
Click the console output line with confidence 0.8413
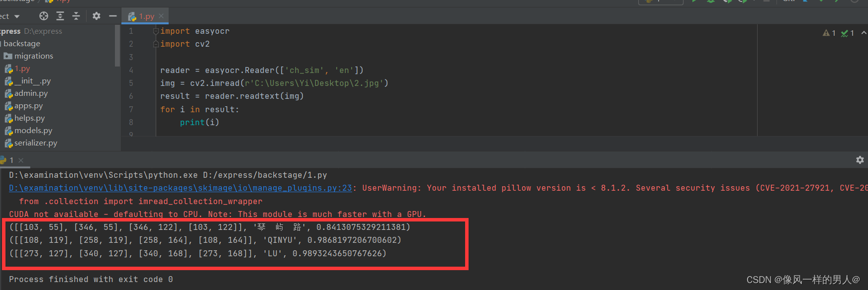pyautogui.click(x=209, y=227)
